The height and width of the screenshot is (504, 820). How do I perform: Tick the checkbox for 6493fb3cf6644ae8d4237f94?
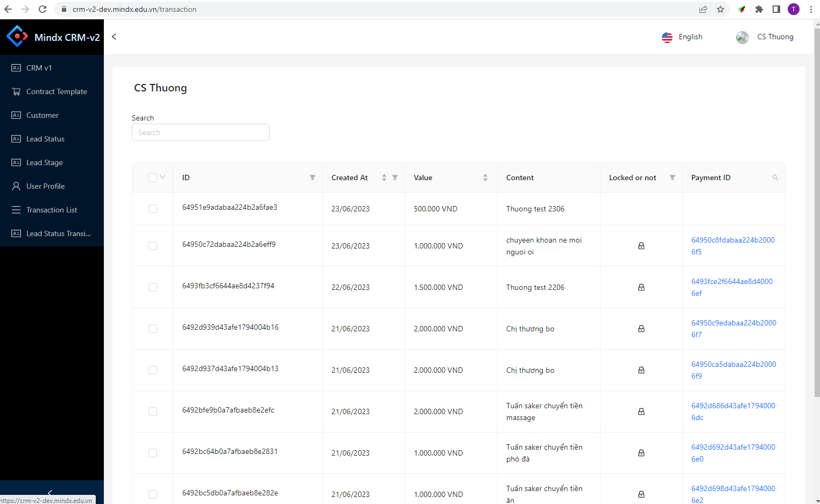pos(153,287)
